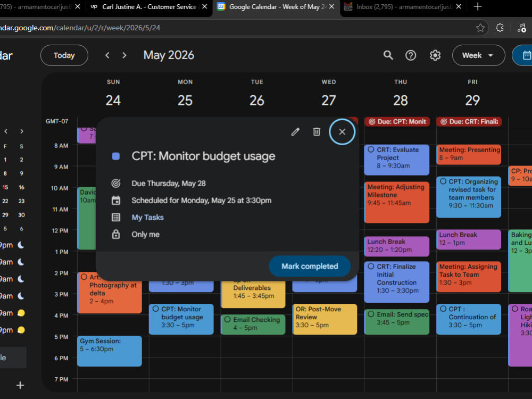The image size is (532, 399).
Task: Bookmark this page with the star icon
Action: coord(480,28)
